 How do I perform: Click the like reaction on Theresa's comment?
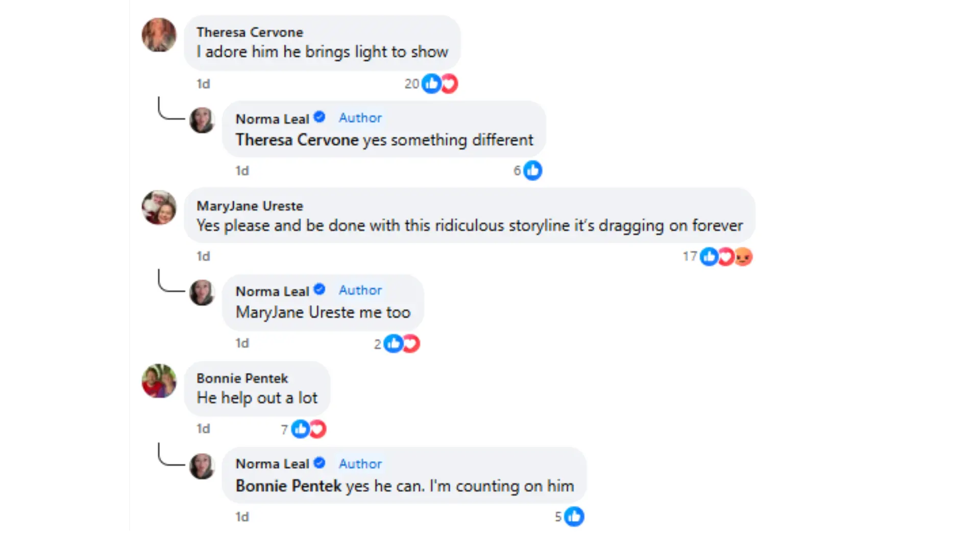click(431, 84)
